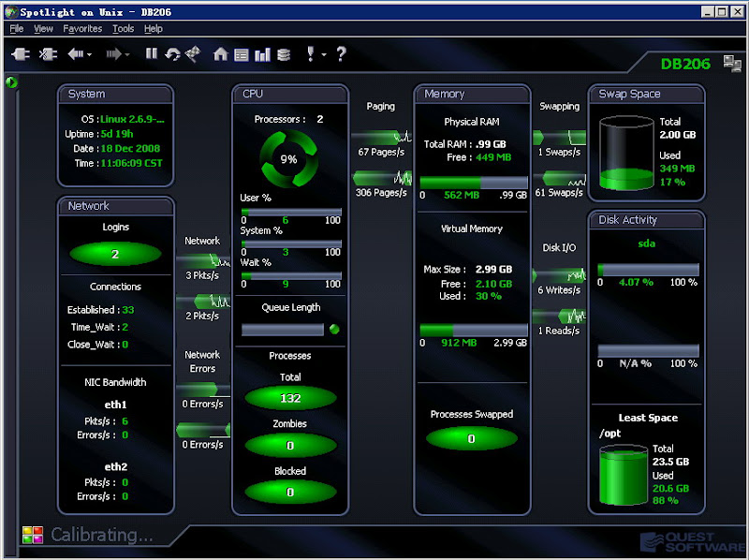This screenshot has height=560, width=749.
Task: Click the OS value Linux 2.6.9
Action: click(132, 119)
